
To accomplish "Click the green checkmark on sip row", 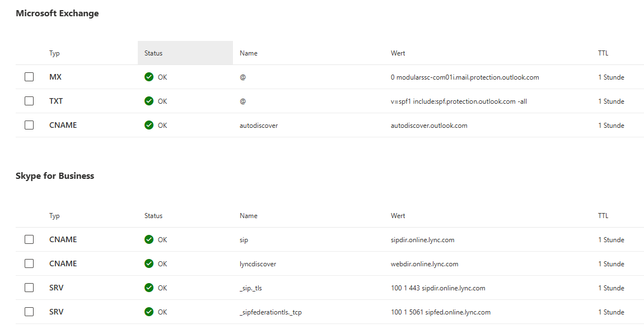I will pyautogui.click(x=148, y=239).
